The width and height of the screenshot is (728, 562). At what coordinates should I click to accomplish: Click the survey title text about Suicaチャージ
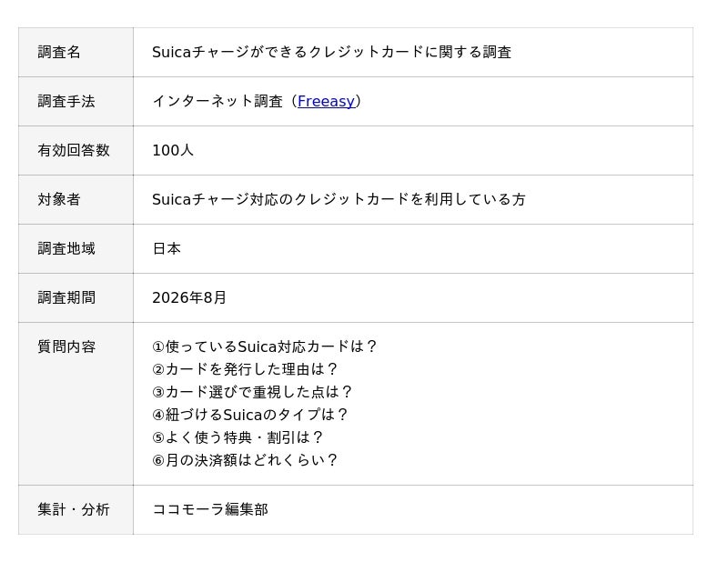tap(331, 52)
